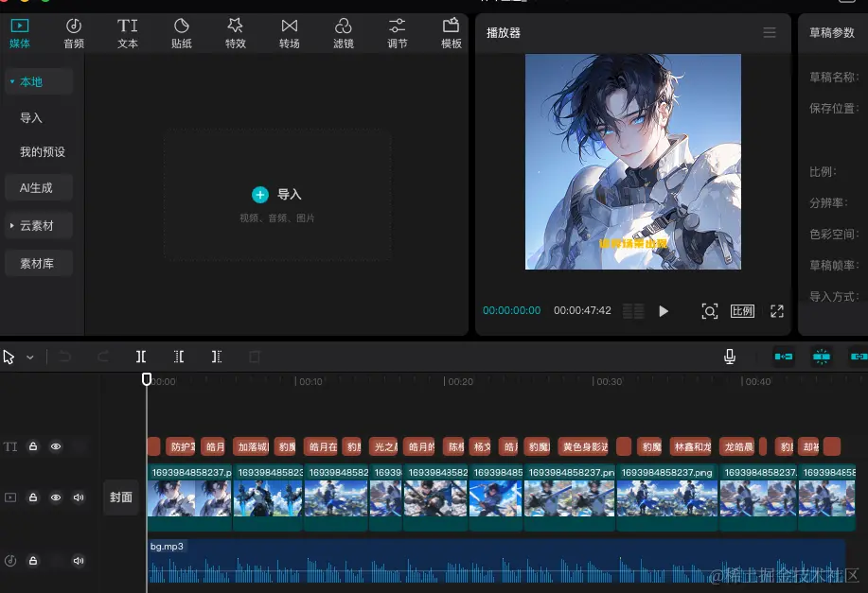Click the preview zoom focus icon

click(710, 311)
